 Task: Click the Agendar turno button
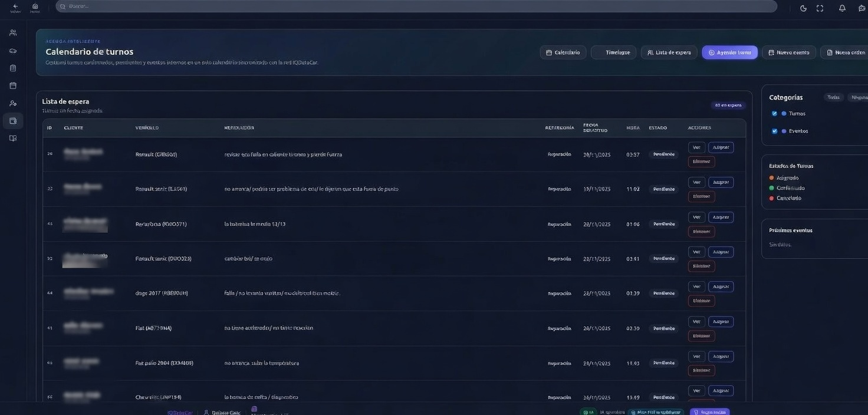coord(729,52)
